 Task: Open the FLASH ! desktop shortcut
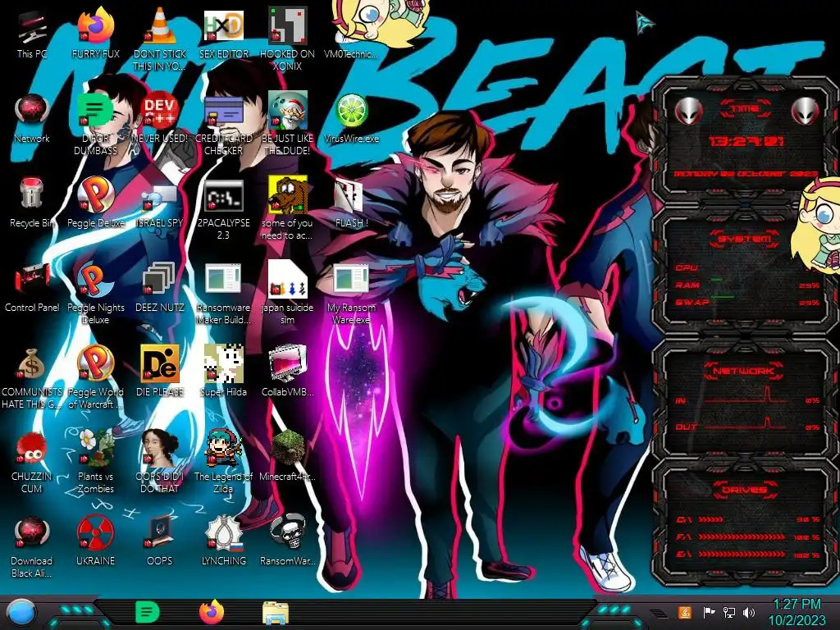pyautogui.click(x=351, y=203)
